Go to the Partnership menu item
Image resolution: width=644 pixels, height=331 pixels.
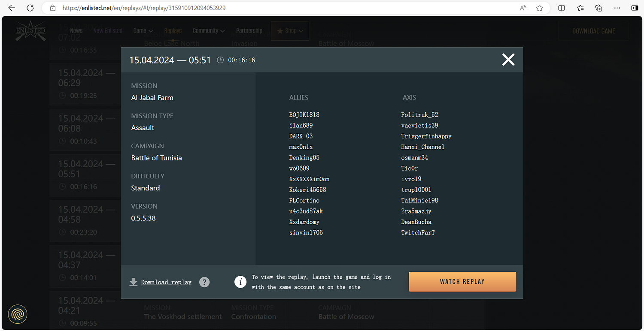pyautogui.click(x=249, y=31)
